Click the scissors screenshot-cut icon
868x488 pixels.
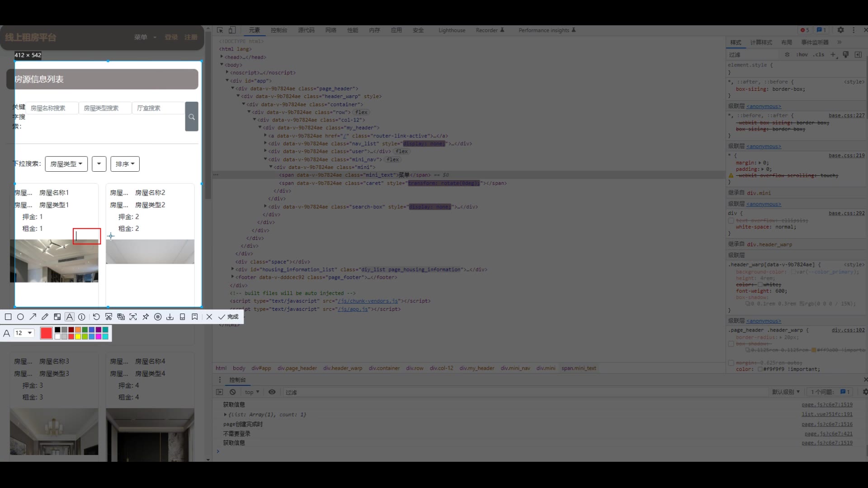[x=108, y=317]
